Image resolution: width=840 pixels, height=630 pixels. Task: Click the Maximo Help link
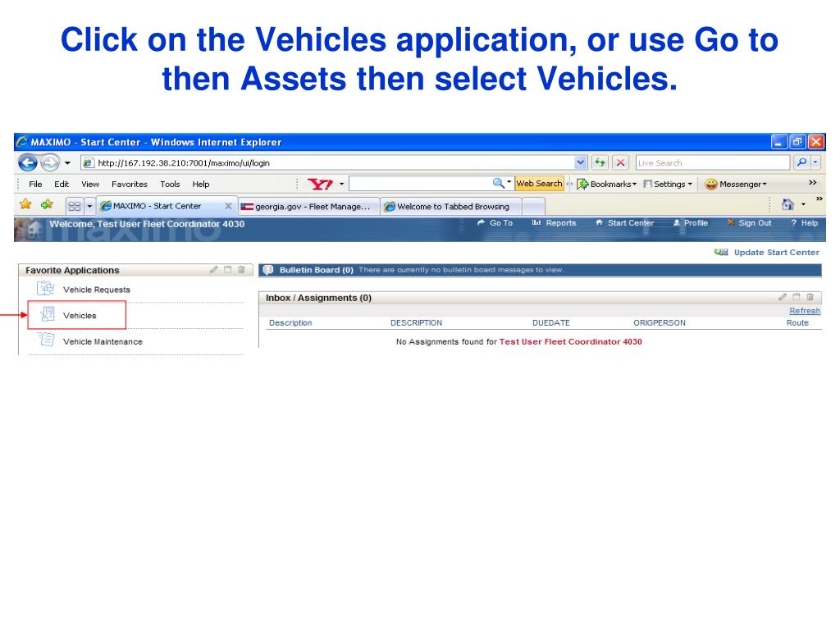click(805, 223)
